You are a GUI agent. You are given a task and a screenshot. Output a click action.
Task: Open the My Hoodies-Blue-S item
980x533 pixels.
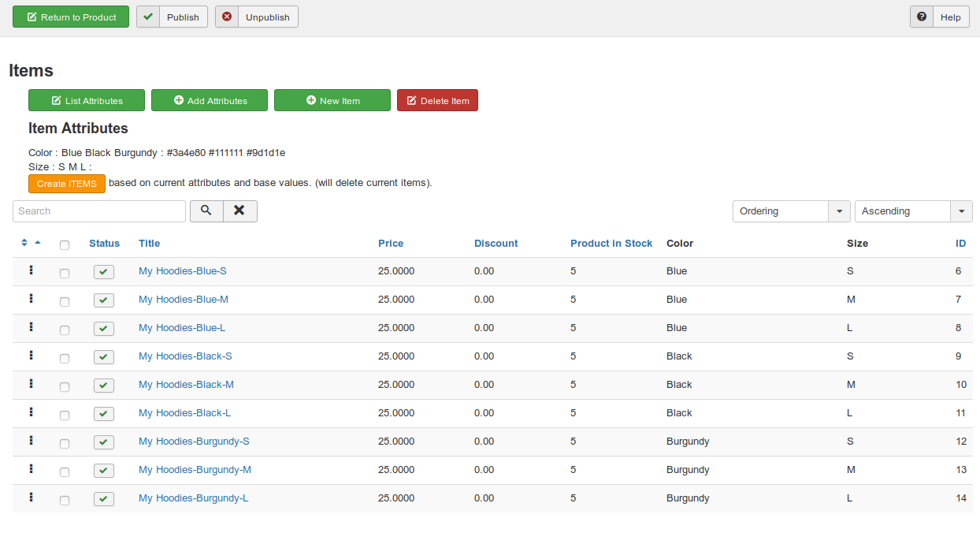click(x=182, y=270)
